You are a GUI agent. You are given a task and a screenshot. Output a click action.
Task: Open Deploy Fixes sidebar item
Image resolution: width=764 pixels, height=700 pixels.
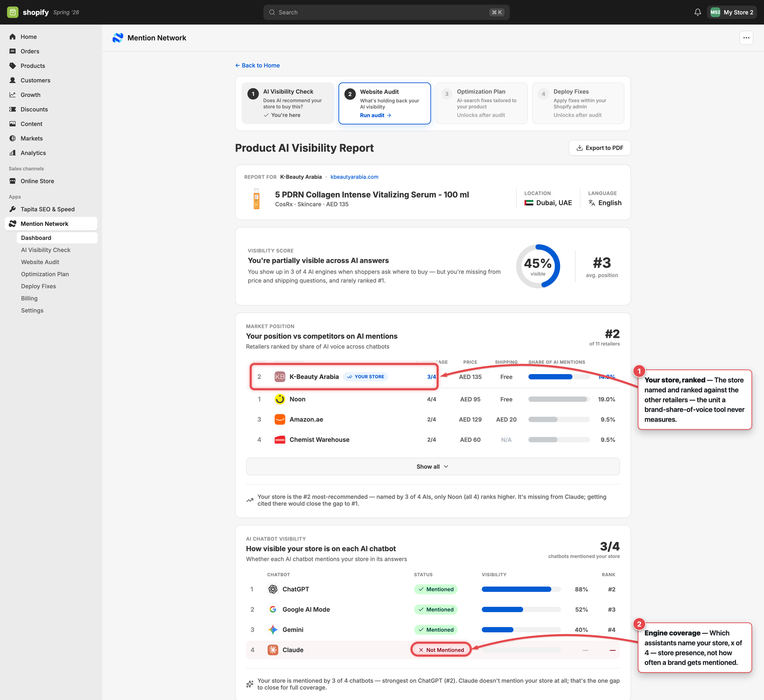coord(38,286)
